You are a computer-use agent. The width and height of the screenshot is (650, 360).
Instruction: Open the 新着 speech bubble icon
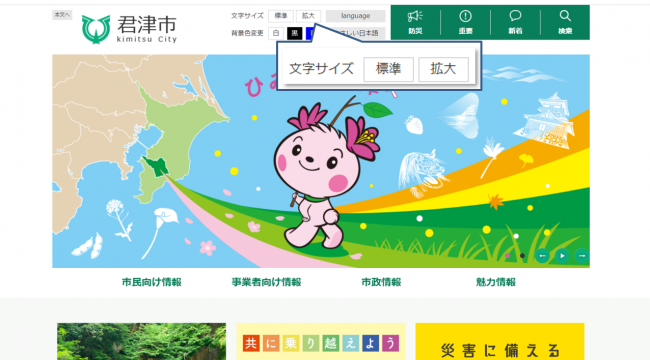(x=515, y=22)
